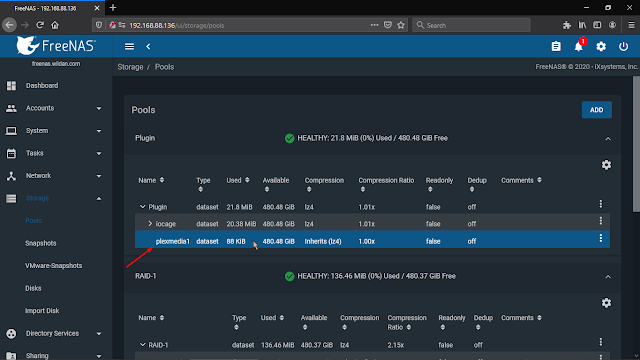Open the task manager clipboard icon
Screen dimensions: 640x360
(556, 47)
